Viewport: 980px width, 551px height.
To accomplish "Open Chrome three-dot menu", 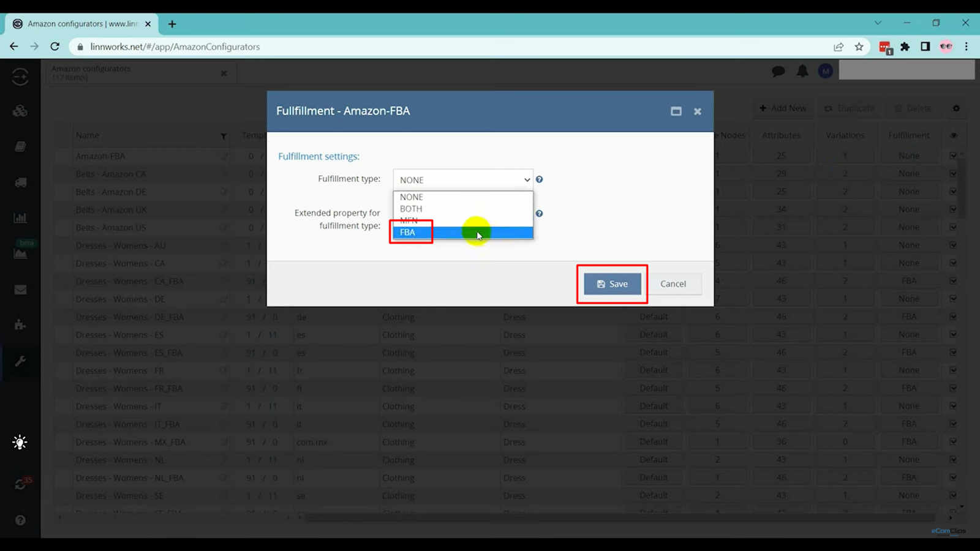I will click(x=967, y=47).
